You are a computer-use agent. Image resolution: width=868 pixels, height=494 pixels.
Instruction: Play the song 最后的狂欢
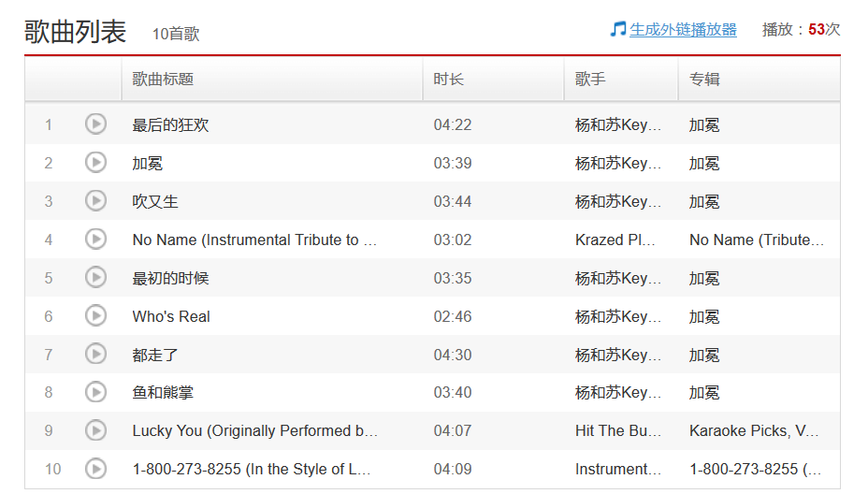95,124
